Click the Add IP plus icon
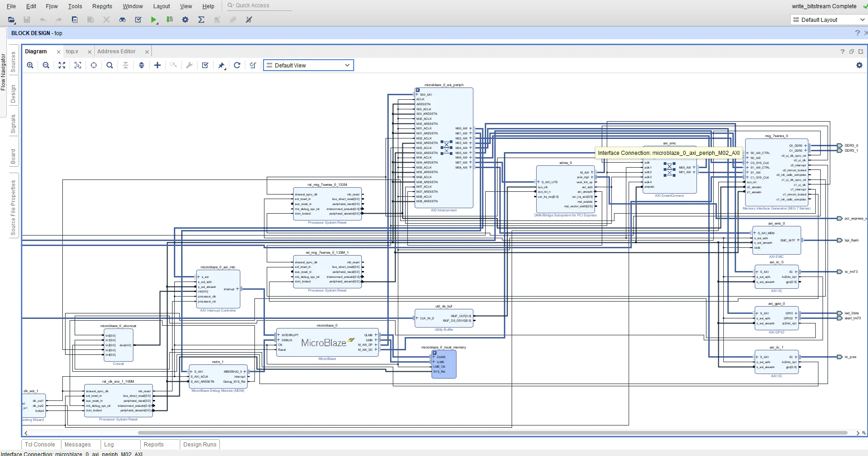The height and width of the screenshot is (456, 868). tap(157, 65)
